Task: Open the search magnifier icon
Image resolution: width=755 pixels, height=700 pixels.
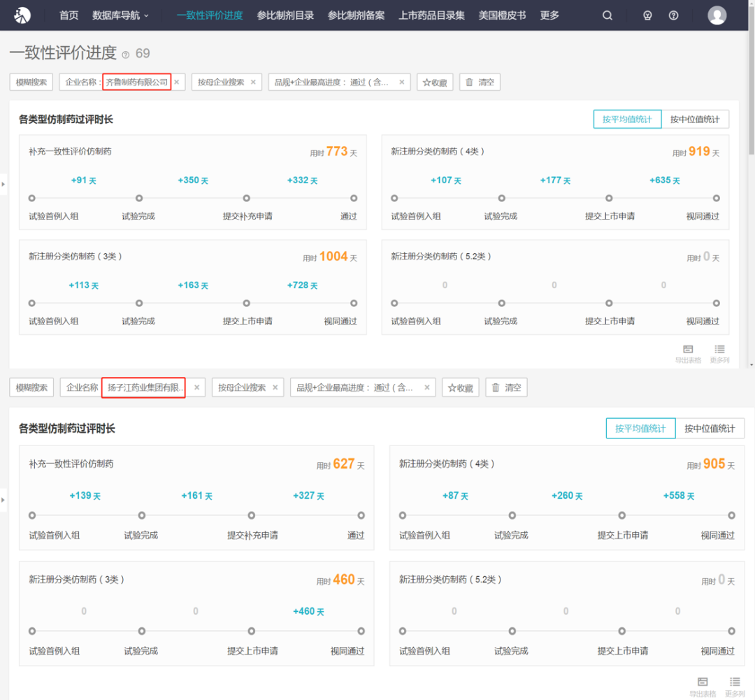Action: pyautogui.click(x=607, y=15)
